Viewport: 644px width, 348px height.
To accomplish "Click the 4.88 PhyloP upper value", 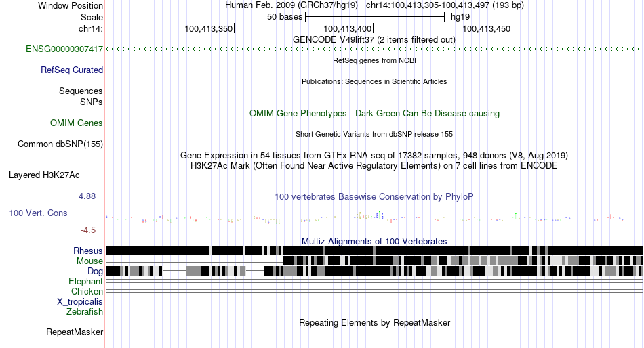I will click(87, 196).
